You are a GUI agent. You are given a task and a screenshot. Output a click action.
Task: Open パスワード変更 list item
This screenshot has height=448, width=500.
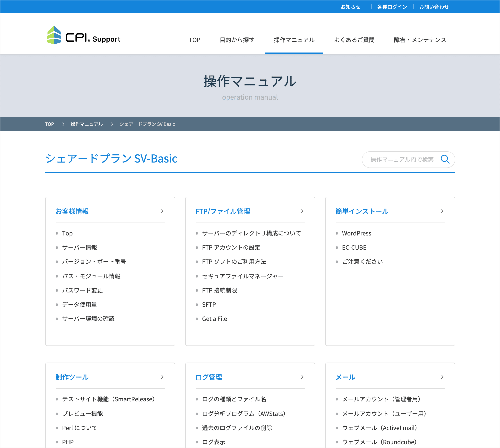pos(82,290)
